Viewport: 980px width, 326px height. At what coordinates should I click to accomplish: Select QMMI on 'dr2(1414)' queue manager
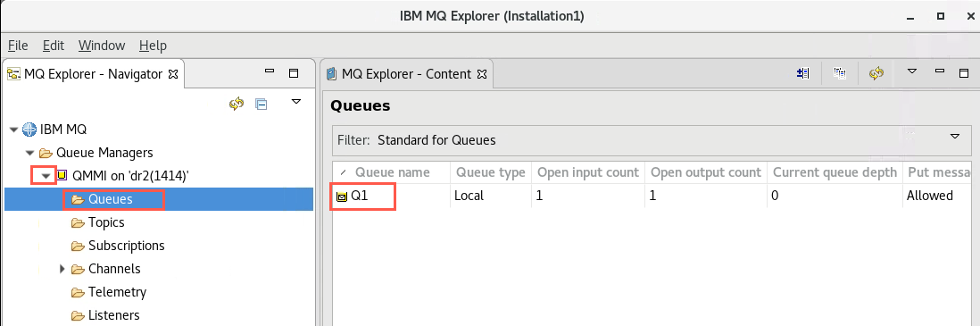click(x=131, y=177)
